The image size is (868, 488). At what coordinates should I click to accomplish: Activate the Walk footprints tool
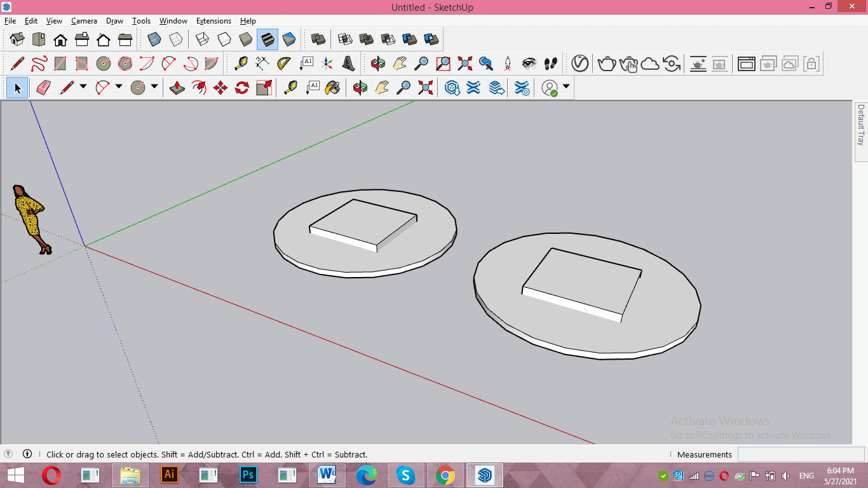pos(551,64)
